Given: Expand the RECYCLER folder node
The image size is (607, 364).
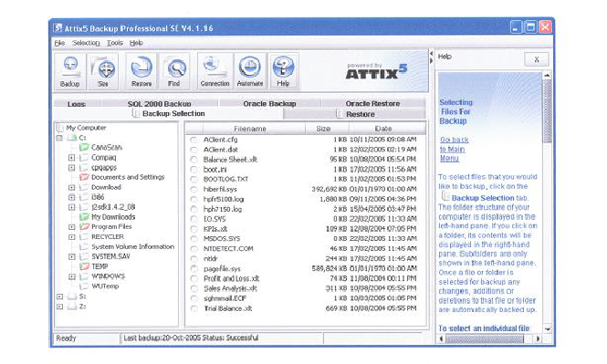Looking at the screenshot, I should pyautogui.click(x=71, y=236).
